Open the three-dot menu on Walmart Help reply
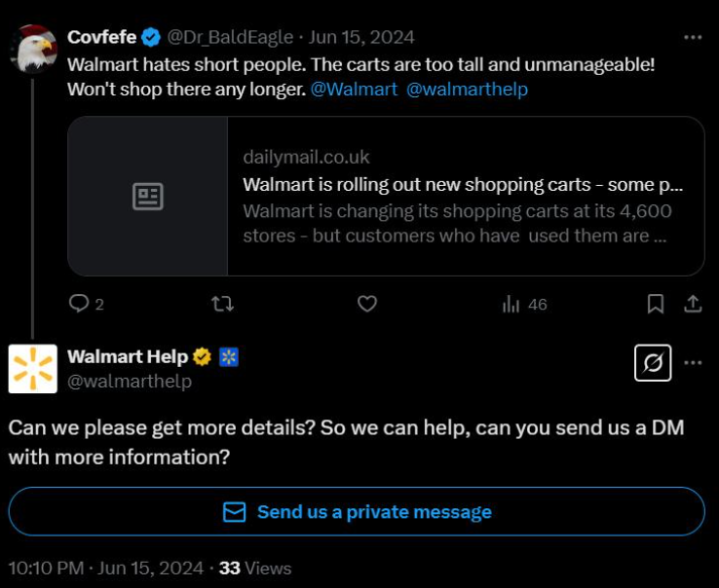Viewport: 719px width, 588px height. pos(693,362)
